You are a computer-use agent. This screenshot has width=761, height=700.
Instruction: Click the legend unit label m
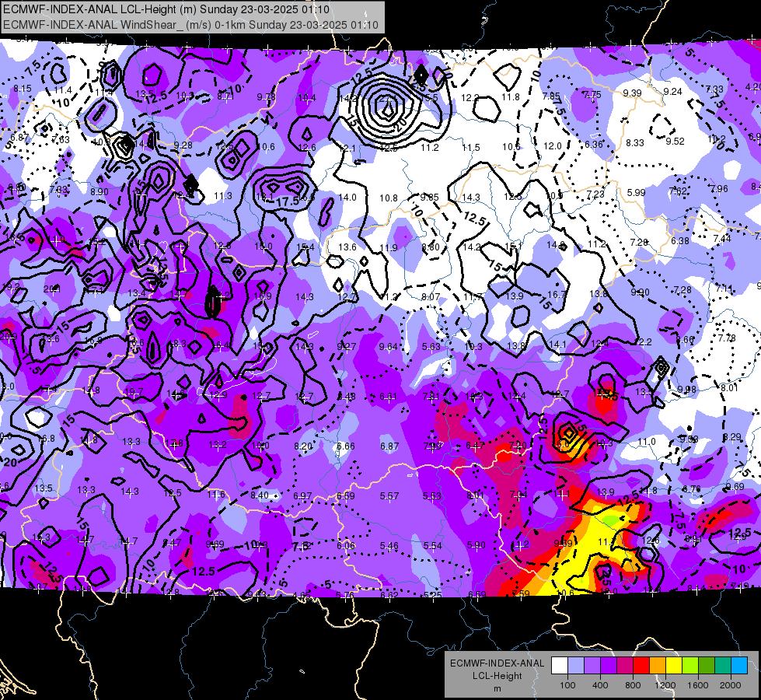coord(497,689)
